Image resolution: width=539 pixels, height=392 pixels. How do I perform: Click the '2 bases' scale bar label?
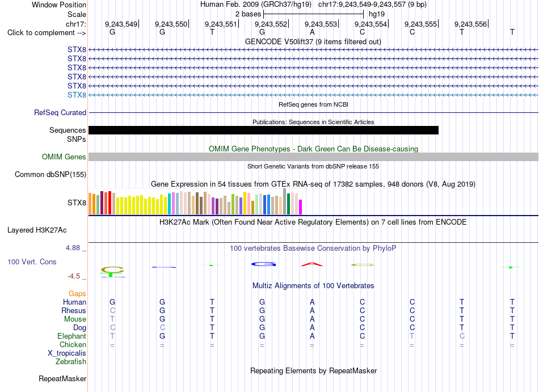point(248,14)
